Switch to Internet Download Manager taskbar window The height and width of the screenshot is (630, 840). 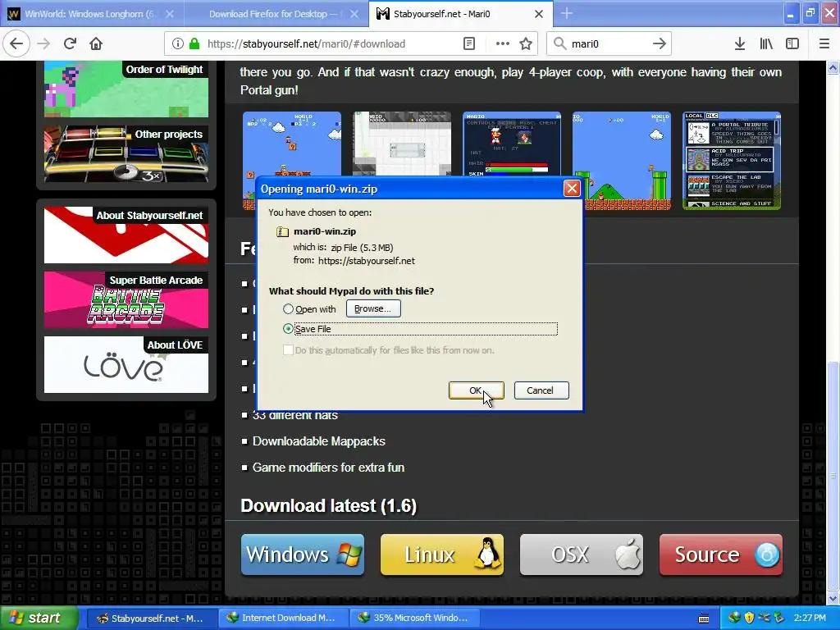283,618
